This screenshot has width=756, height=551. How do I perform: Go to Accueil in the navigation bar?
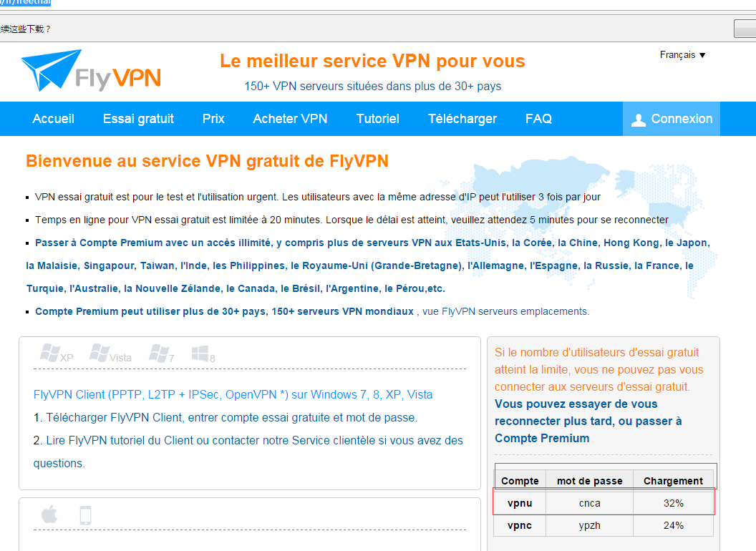[x=53, y=119]
